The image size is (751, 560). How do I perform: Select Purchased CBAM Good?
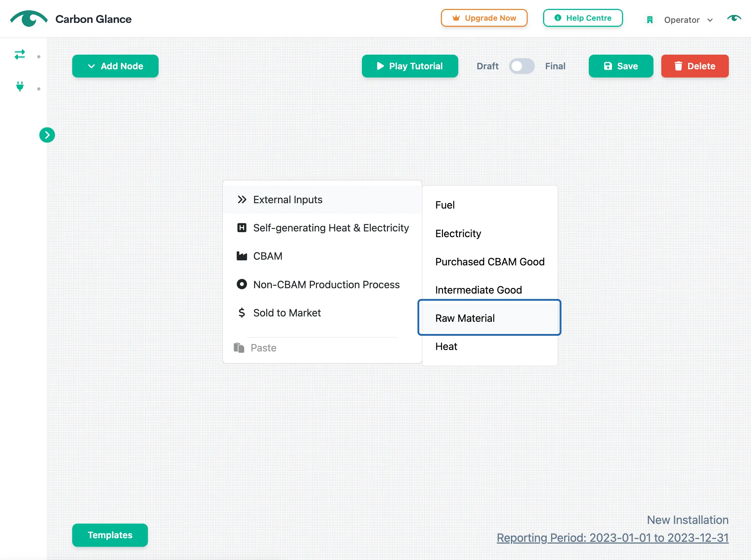pos(490,262)
